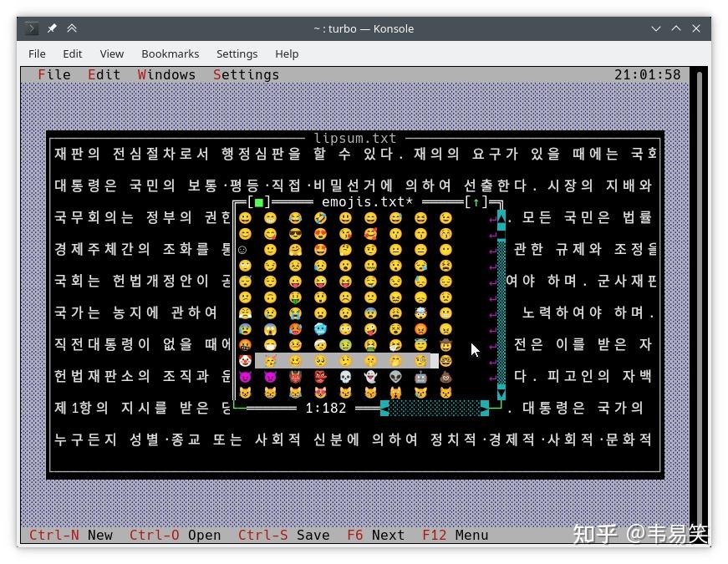Click the small outlined smiley character
Image resolution: width=728 pixels, height=564 pixels.
tap(242, 250)
